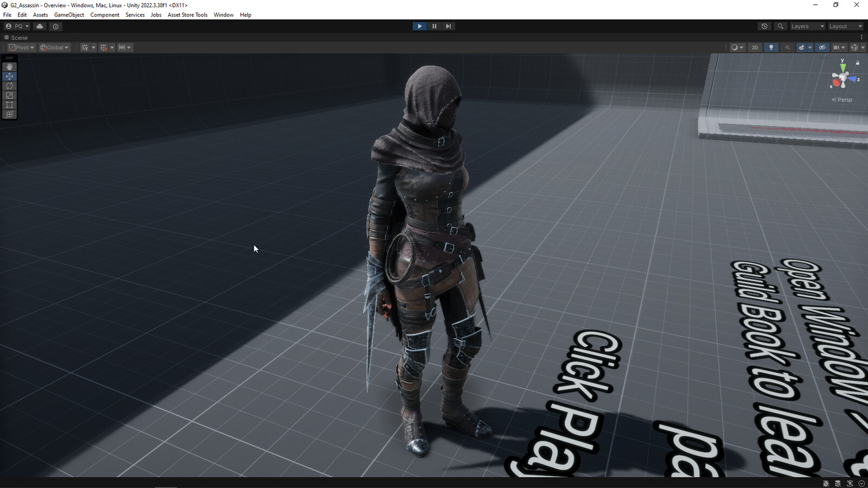Select the Rotate tool
The image size is (868, 488).
pos(9,86)
